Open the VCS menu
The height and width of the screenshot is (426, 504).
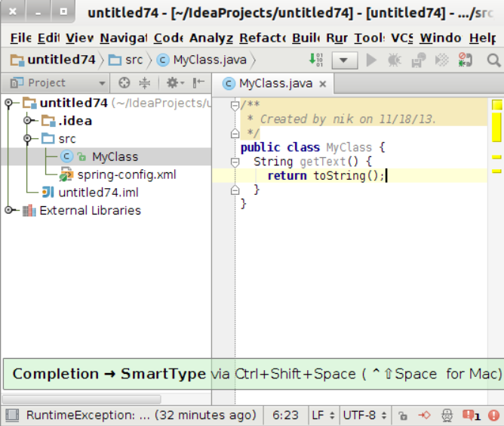coord(402,38)
